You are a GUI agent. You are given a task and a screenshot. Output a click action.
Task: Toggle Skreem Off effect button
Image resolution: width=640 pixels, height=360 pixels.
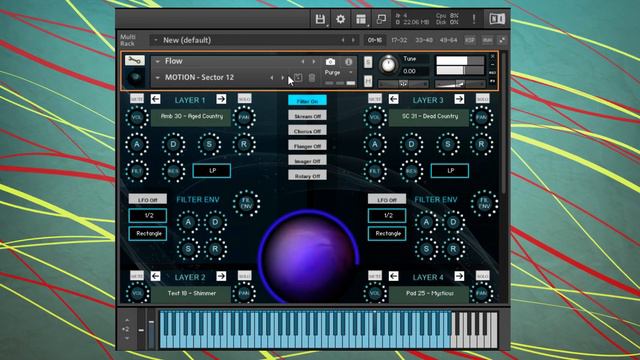307,116
